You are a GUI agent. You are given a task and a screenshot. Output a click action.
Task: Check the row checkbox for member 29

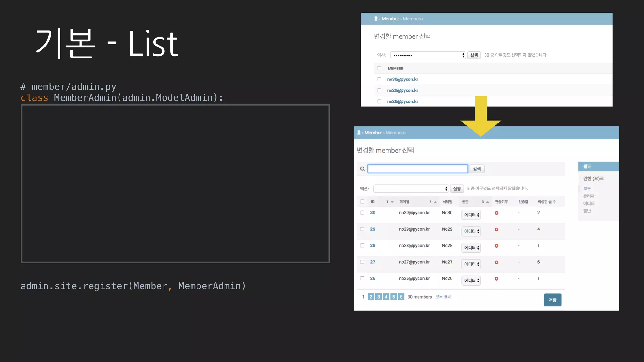tap(362, 229)
